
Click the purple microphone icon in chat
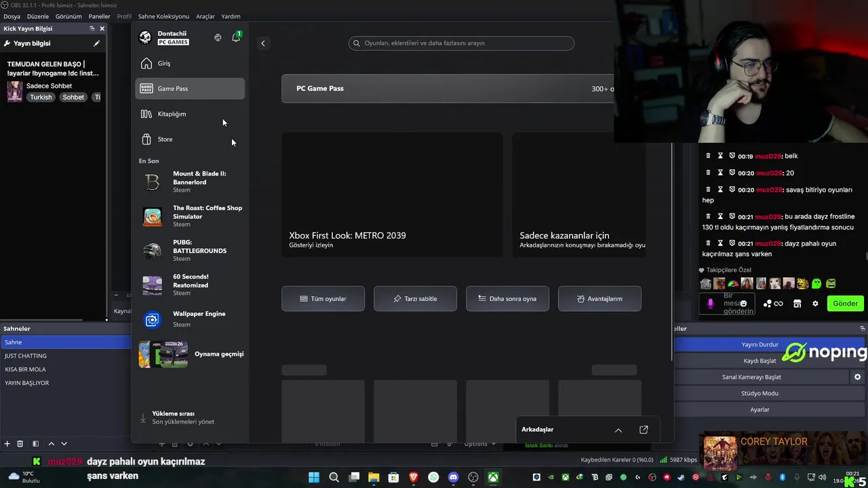(x=710, y=304)
